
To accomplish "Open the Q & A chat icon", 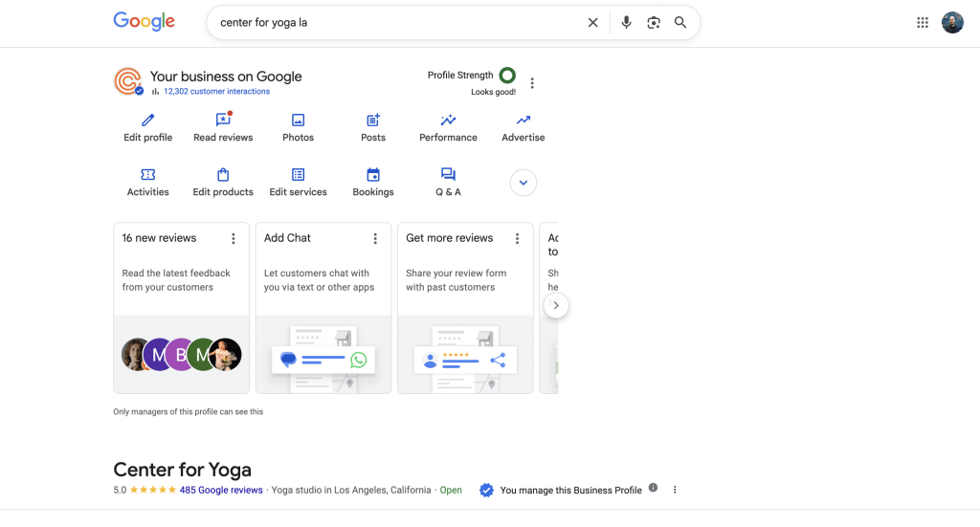I will [x=448, y=174].
